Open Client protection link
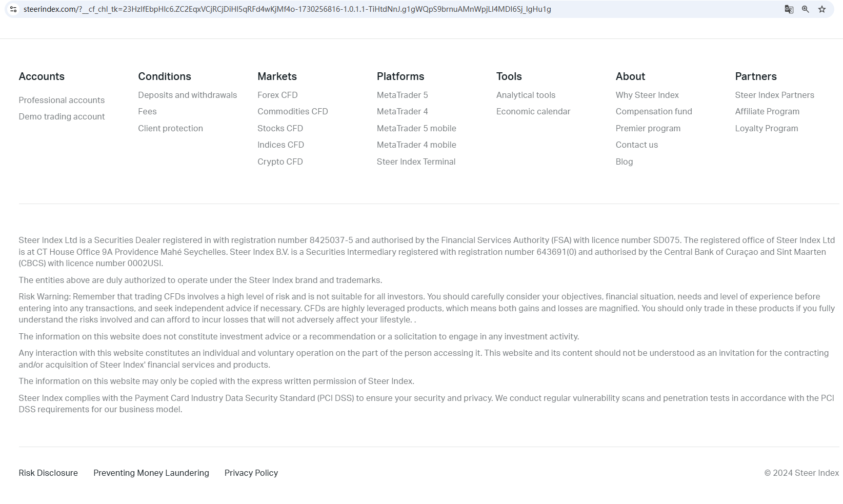Image resolution: width=843 pixels, height=504 pixels. click(170, 128)
